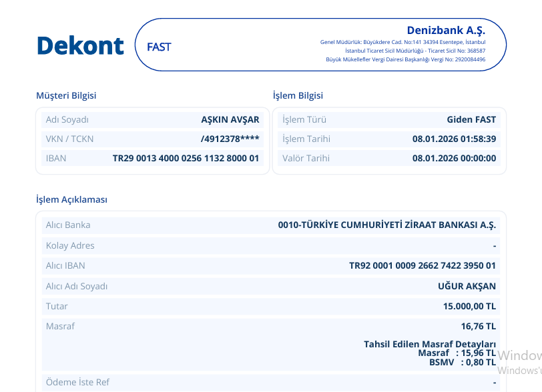The width and height of the screenshot is (542, 392).
Task: Select IBAN TR92 0001 0009 2662 7422 3950 01
Action: 423,265
